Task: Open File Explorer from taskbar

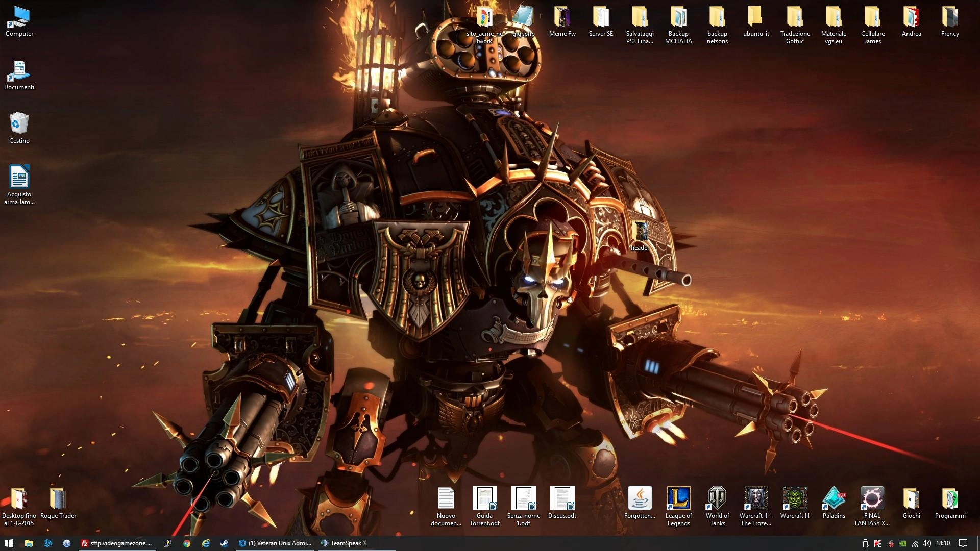Action: 29,543
